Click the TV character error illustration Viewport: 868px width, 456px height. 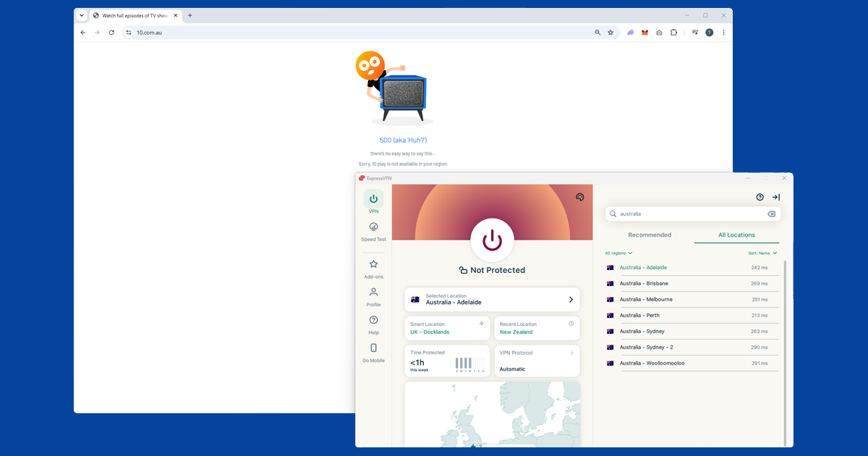tap(393, 88)
